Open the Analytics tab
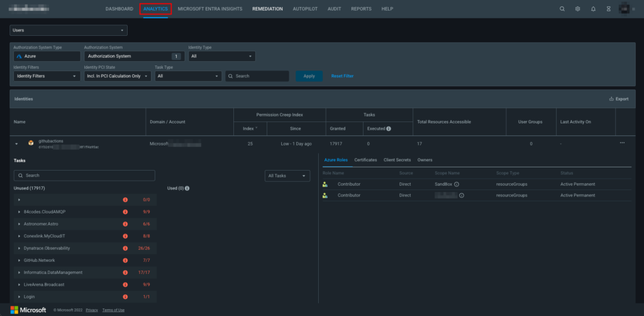The height and width of the screenshot is (316, 644). 156,9
